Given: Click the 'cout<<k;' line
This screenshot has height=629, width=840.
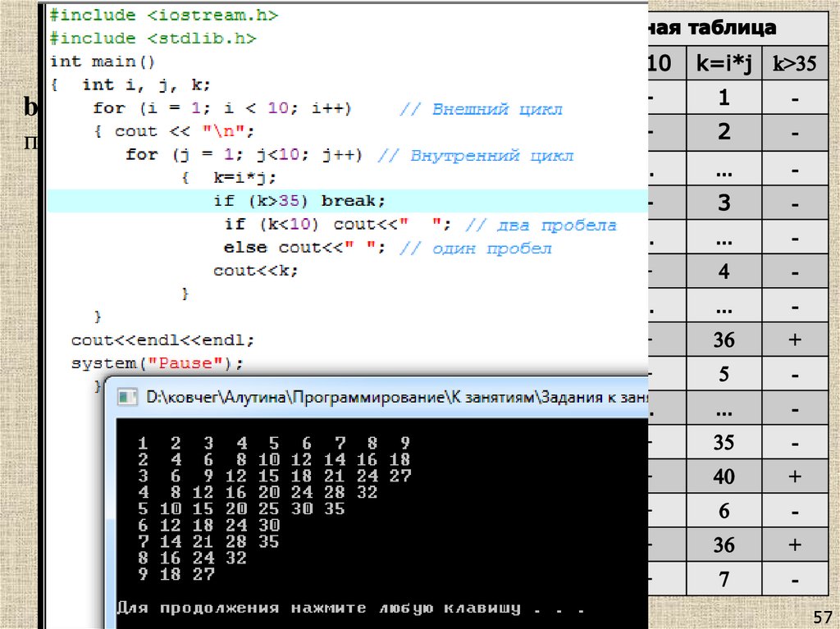Looking at the screenshot, I should pyautogui.click(x=256, y=271).
